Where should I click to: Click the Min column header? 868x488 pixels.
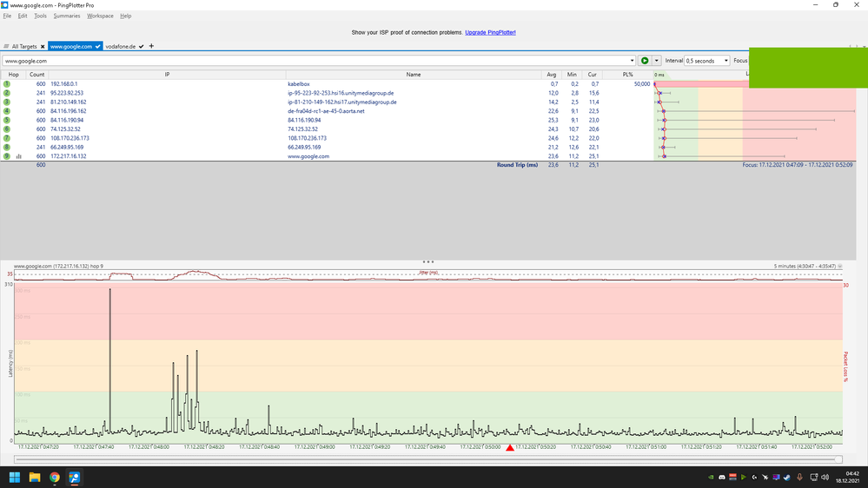click(x=572, y=75)
